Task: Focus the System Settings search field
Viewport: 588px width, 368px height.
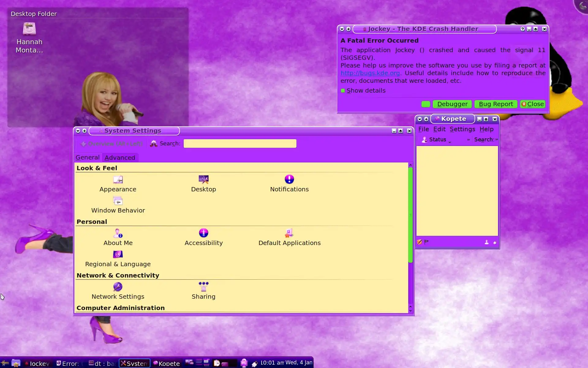Action: pos(240,144)
